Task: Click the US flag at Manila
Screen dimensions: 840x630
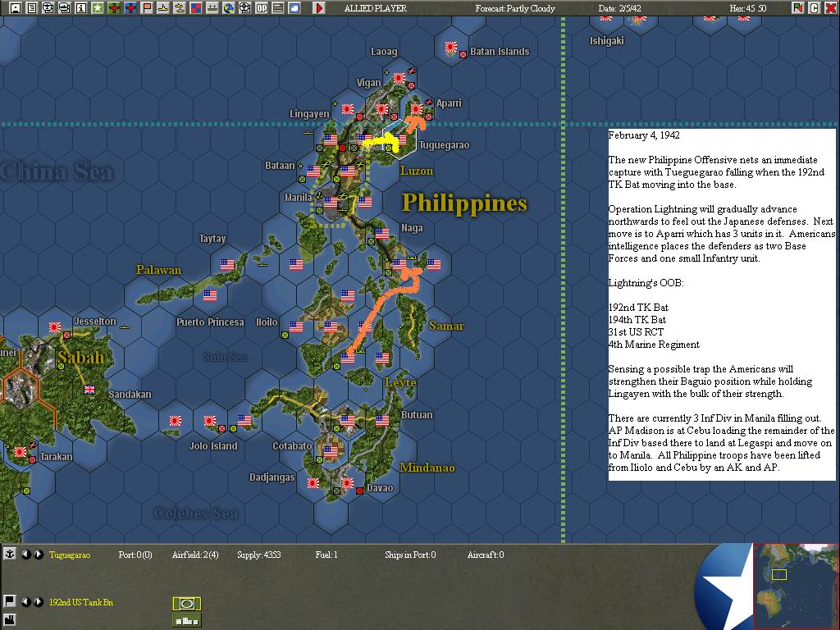Action: (x=331, y=202)
